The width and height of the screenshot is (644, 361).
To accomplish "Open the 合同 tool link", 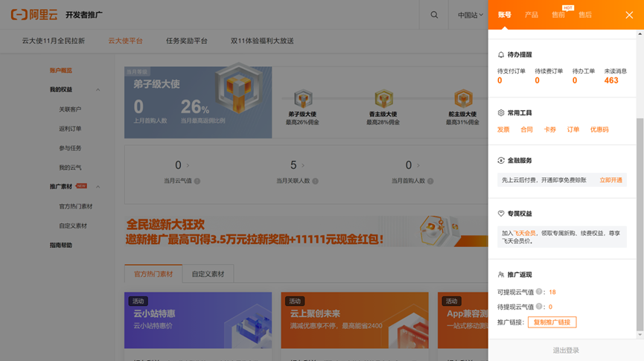I will click(x=526, y=130).
